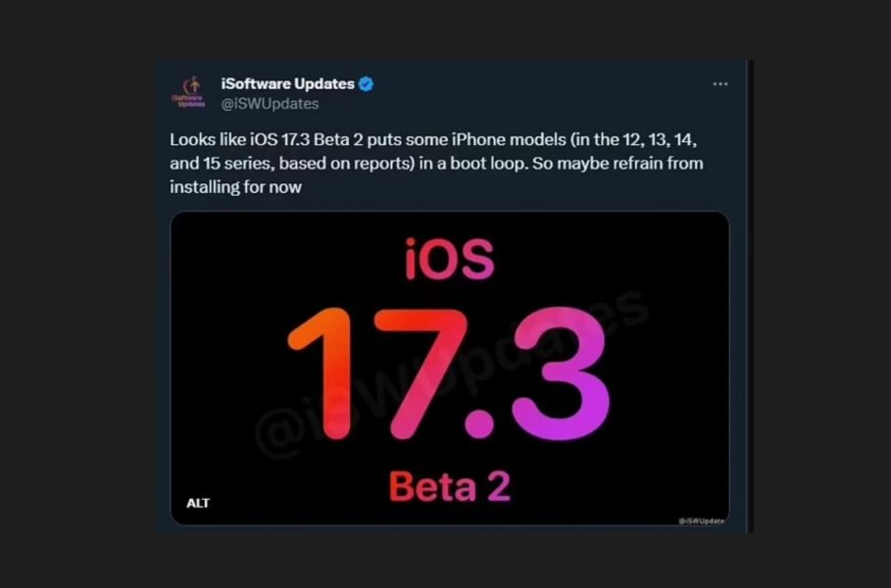Click the small @iSWUpdate watermark in the image corner

click(701, 520)
